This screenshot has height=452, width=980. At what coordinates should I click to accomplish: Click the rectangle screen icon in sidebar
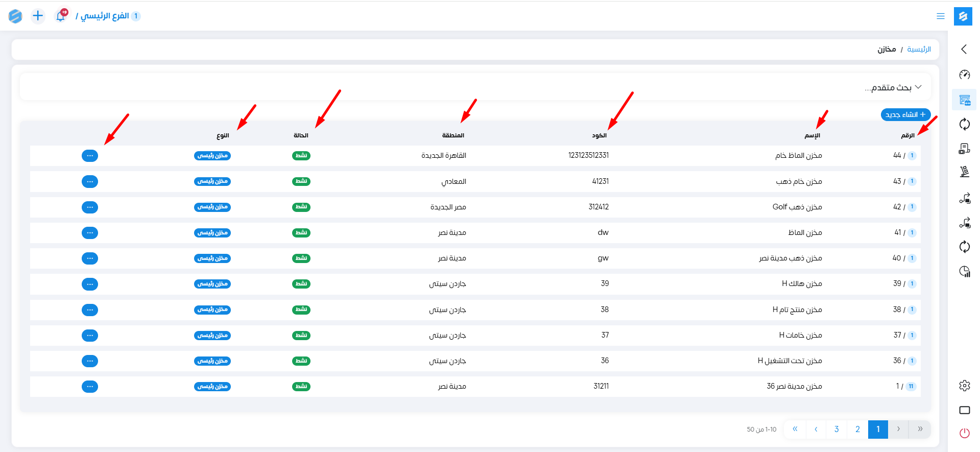click(964, 410)
